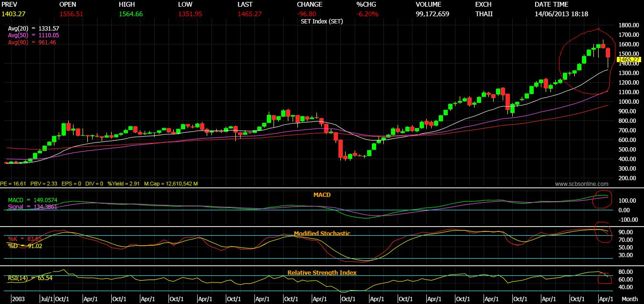Click the M.Cap = 12,610,542 M statistic
This screenshot has width=644, height=304.
tap(170, 184)
